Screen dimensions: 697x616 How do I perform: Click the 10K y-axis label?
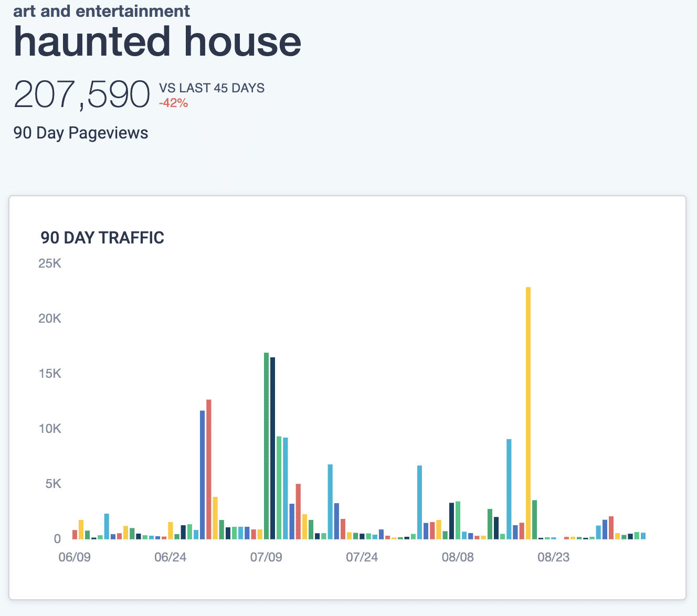pyautogui.click(x=50, y=429)
